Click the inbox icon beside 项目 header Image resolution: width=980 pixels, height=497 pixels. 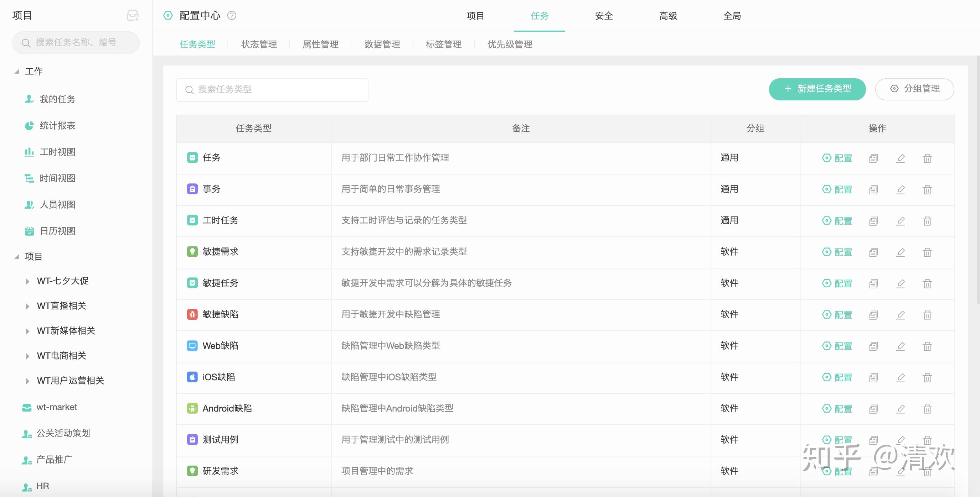[x=133, y=15]
